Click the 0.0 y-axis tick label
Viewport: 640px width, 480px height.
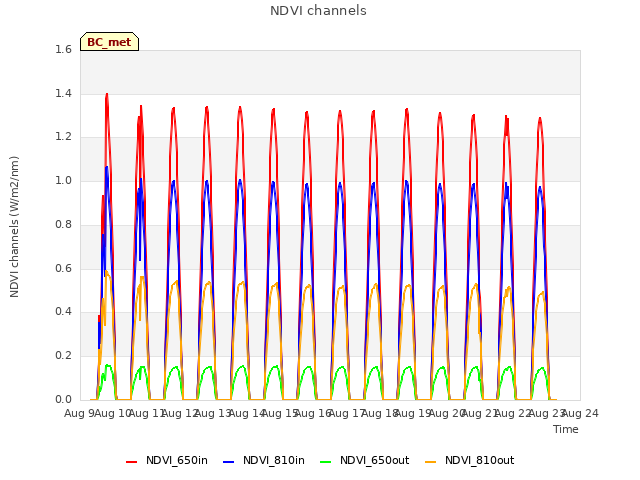coord(63,399)
